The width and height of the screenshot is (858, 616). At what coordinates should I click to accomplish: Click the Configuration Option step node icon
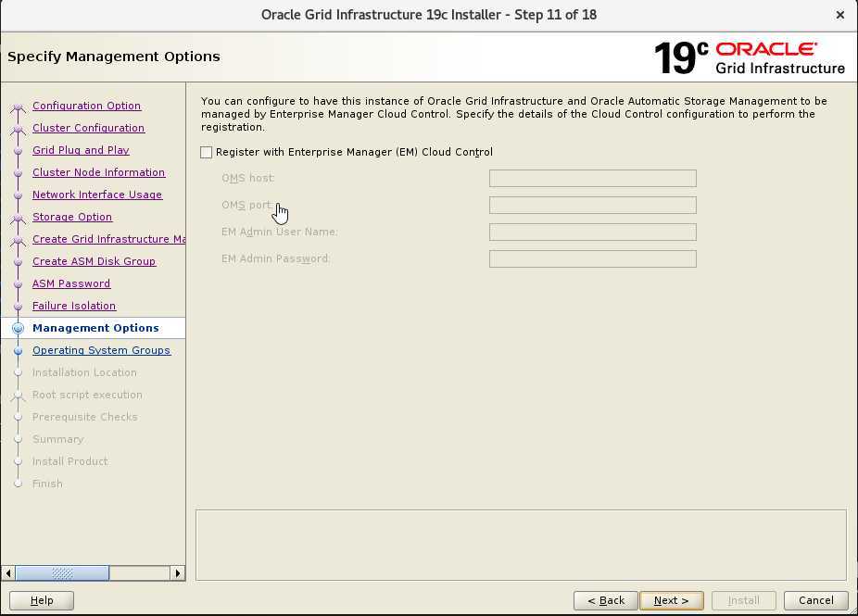[18, 107]
